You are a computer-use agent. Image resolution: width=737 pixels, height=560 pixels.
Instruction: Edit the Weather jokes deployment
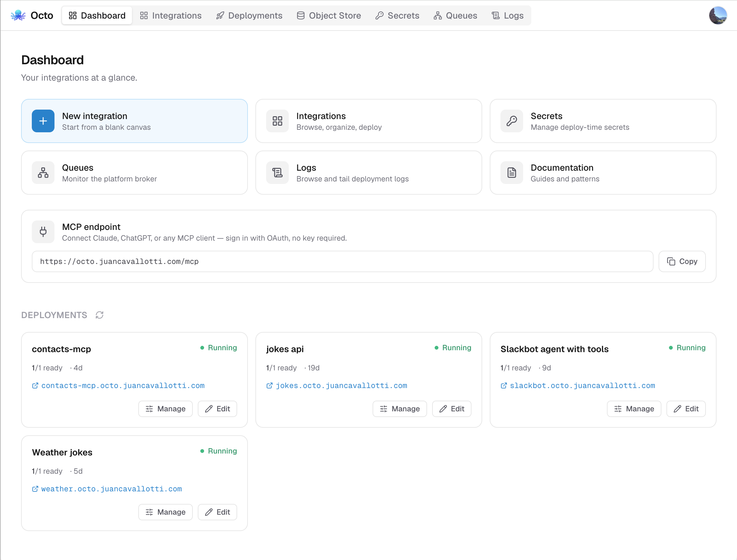[x=217, y=512]
